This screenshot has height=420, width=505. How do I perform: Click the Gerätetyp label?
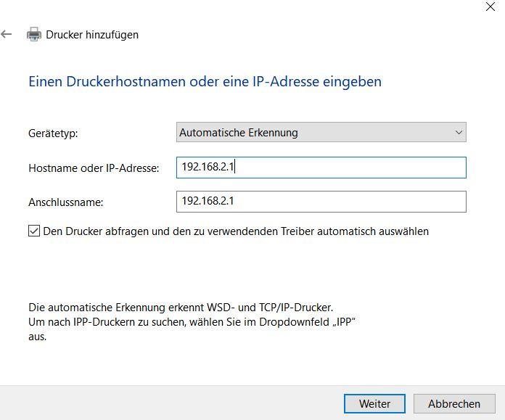[x=53, y=133]
